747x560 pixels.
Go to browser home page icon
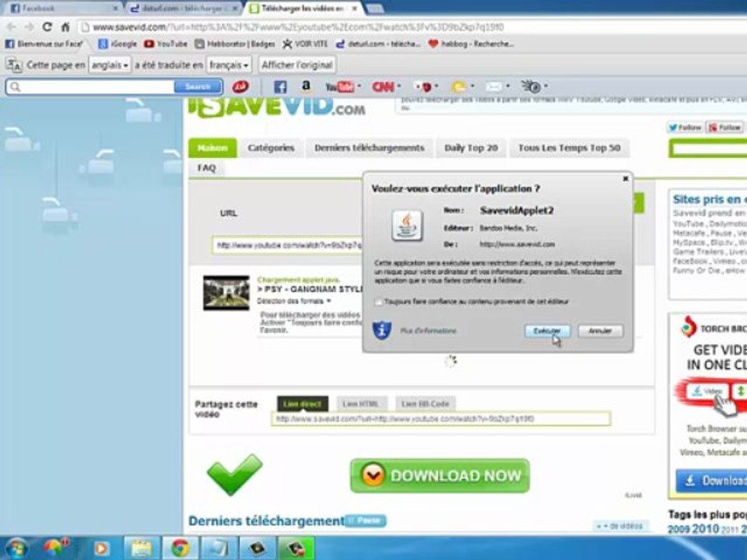[x=65, y=27]
